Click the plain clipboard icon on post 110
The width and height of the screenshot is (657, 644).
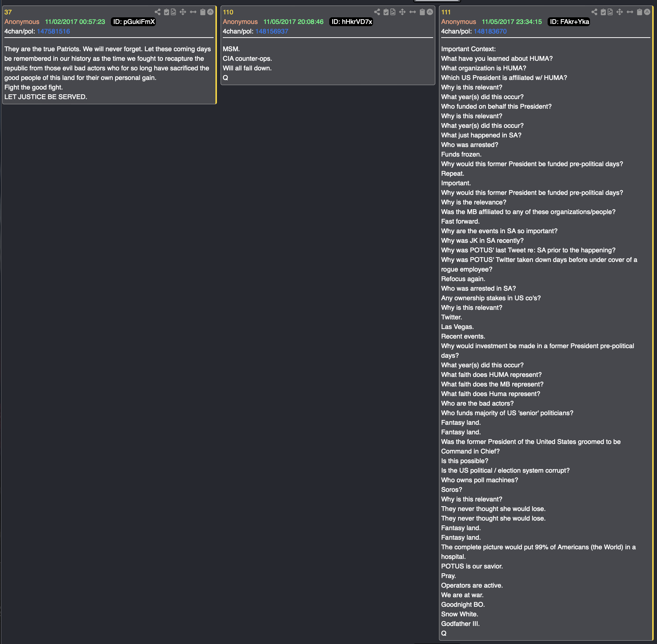coord(422,12)
